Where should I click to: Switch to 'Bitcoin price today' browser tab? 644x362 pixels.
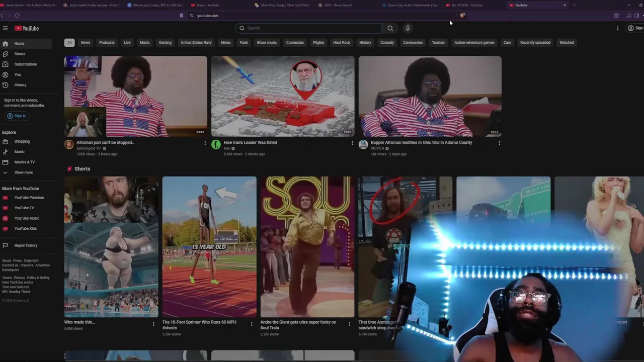click(155, 5)
